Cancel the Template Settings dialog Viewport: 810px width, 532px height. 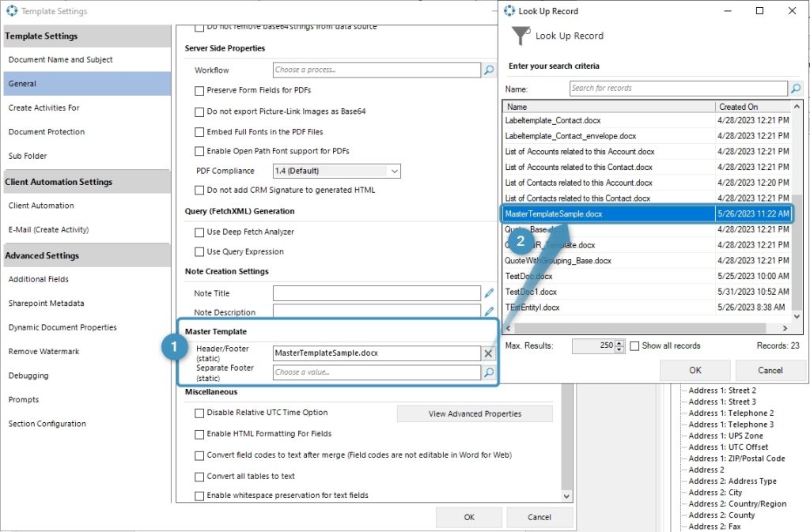539,517
